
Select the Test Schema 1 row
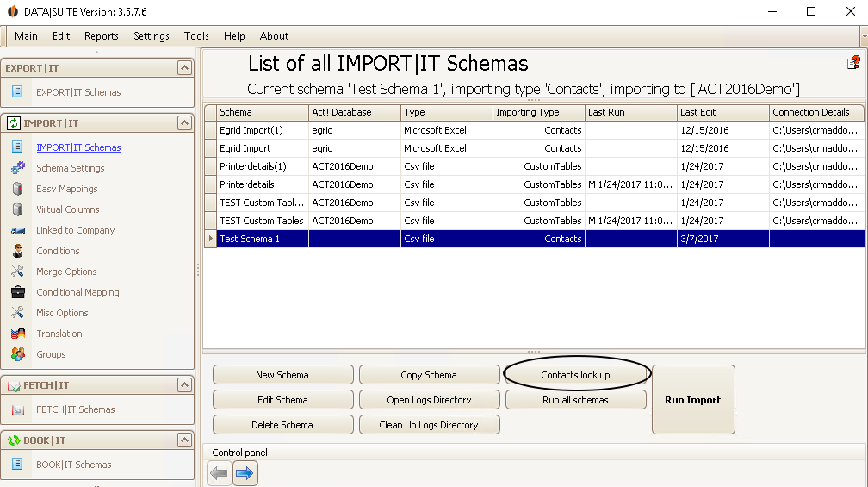534,239
